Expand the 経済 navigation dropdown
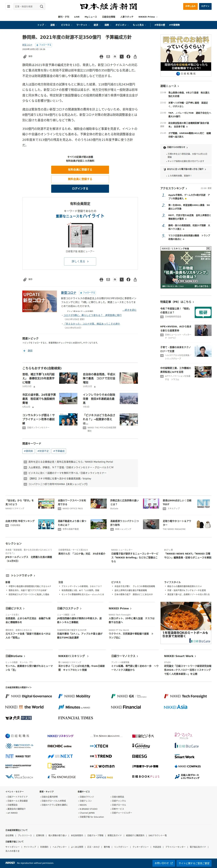Image resolution: width=217 pixels, height=868 pixels. click(97, 25)
